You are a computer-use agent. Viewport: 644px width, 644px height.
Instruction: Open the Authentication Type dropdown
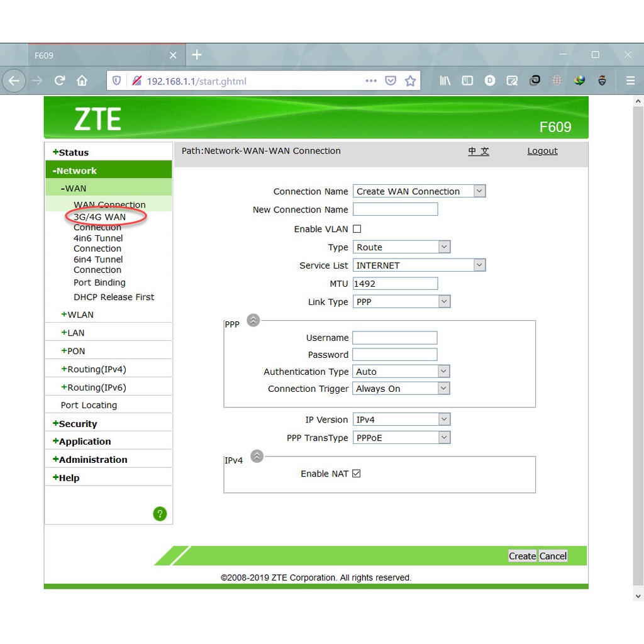(401, 371)
